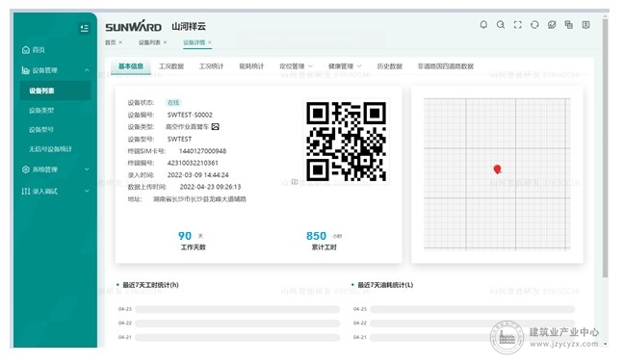This screenshot has width=624, height=364.
Task: Click the SUNWARD logo
Action: point(133,26)
